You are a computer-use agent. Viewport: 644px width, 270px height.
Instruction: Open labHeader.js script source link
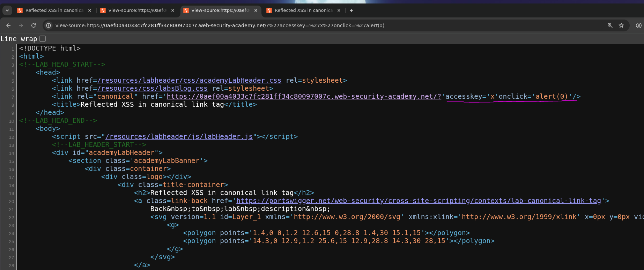(179, 137)
